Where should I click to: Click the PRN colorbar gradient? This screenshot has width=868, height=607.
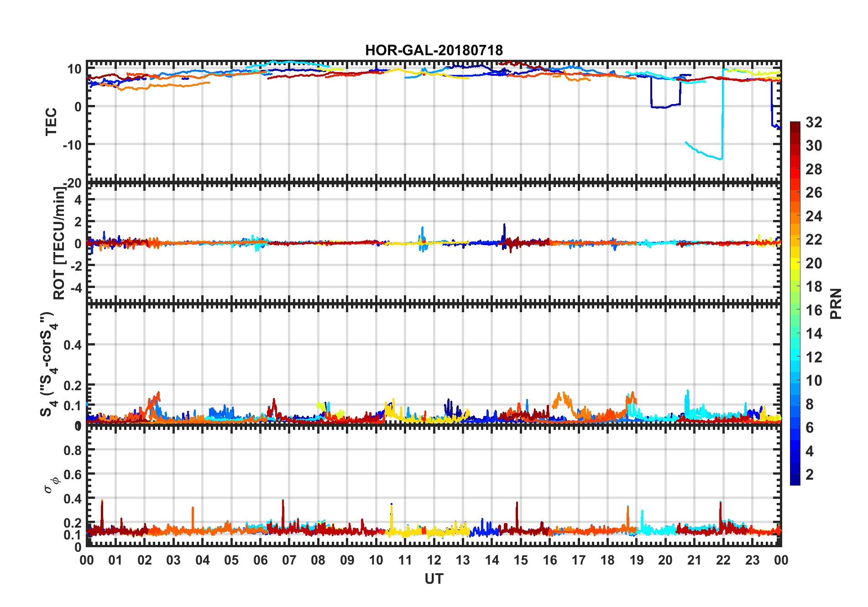click(x=795, y=303)
